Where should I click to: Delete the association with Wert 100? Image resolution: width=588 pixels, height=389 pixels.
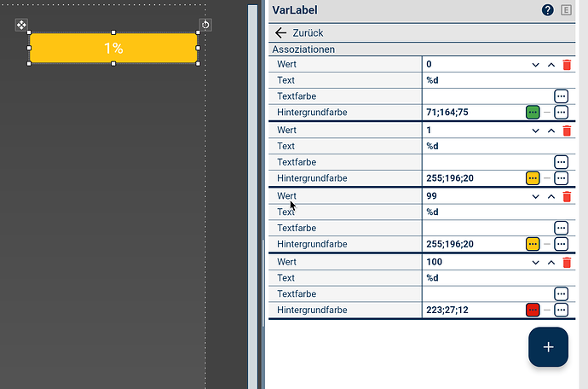pos(567,262)
